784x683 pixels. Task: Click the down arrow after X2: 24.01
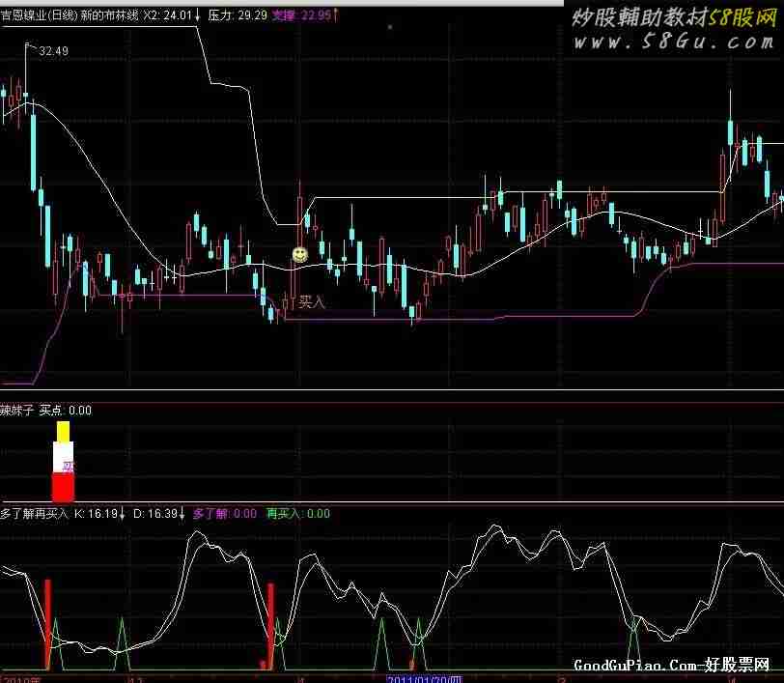coord(198,15)
